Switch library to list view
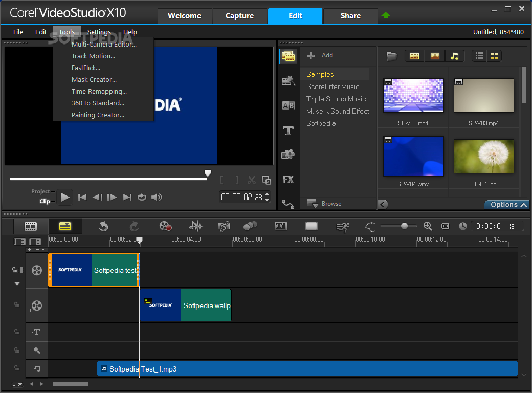The image size is (532, 393). 479,56
